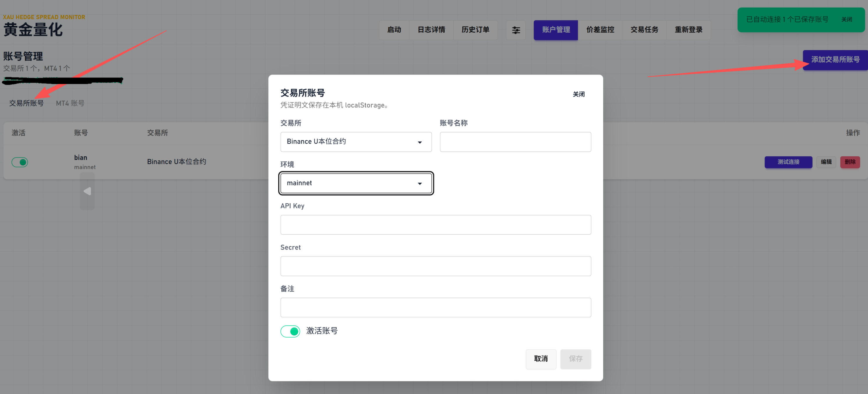Image resolution: width=868 pixels, height=394 pixels.
Task: Click the 启动 button
Action: [394, 30]
